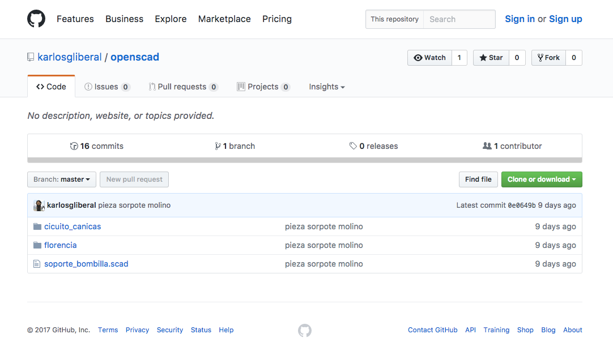Open the florencia folder
This screenshot has width=613, height=364.
[x=60, y=245]
